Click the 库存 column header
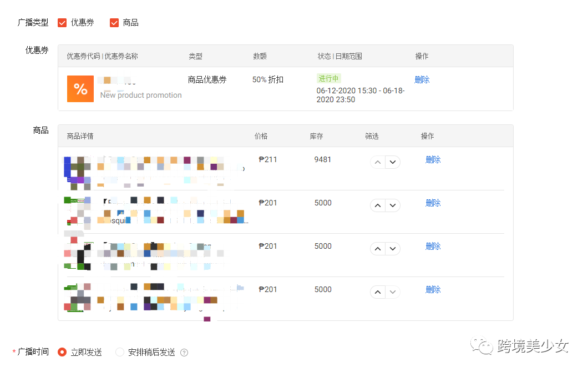 [x=316, y=136]
